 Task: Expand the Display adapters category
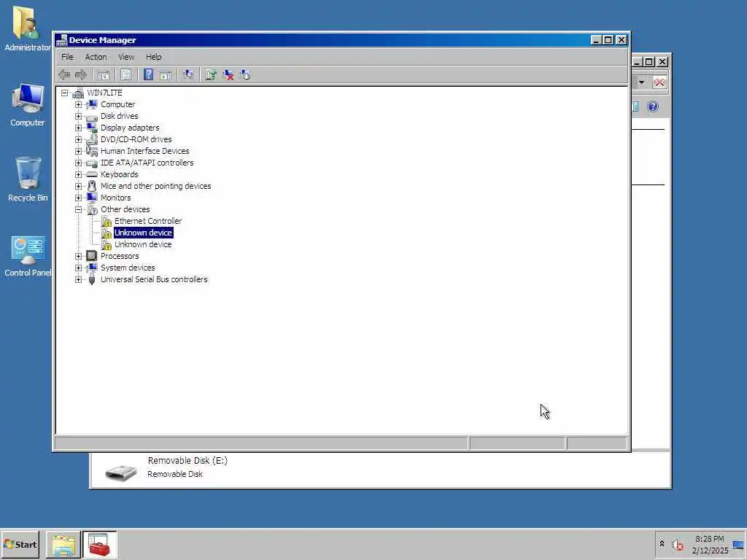(x=78, y=128)
